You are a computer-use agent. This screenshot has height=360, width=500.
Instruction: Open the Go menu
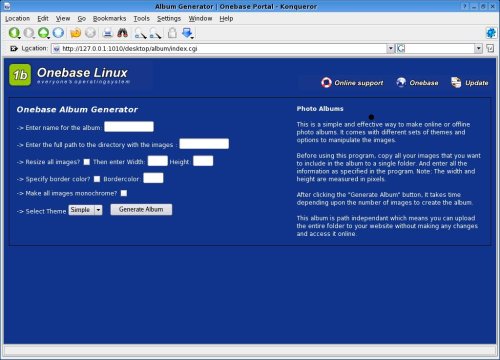82,19
